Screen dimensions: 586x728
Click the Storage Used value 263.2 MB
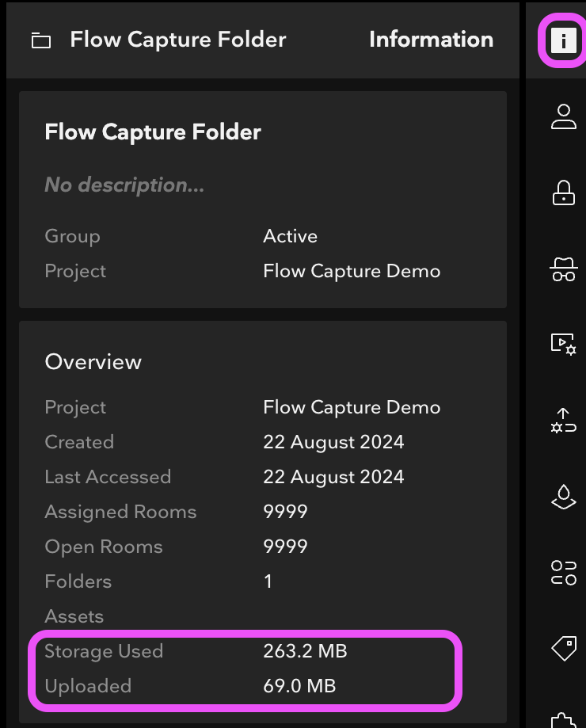305,651
